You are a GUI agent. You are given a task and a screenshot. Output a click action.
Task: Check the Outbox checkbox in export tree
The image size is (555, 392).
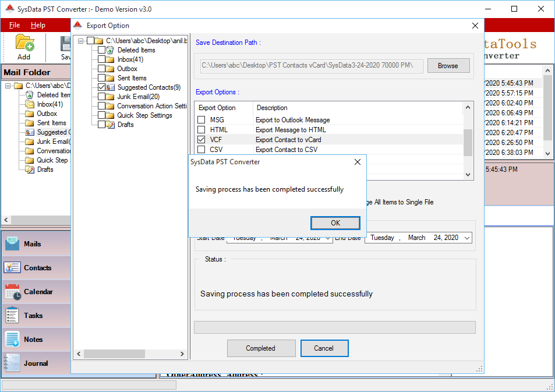pos(101,68)
